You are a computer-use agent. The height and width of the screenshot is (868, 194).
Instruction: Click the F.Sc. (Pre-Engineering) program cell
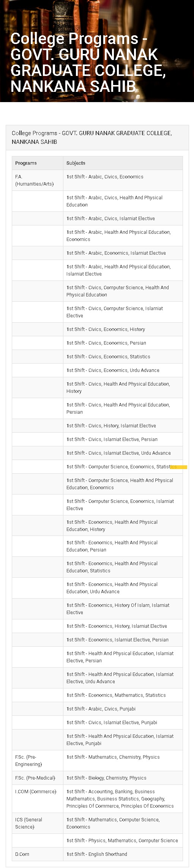[x=38, y=761]
